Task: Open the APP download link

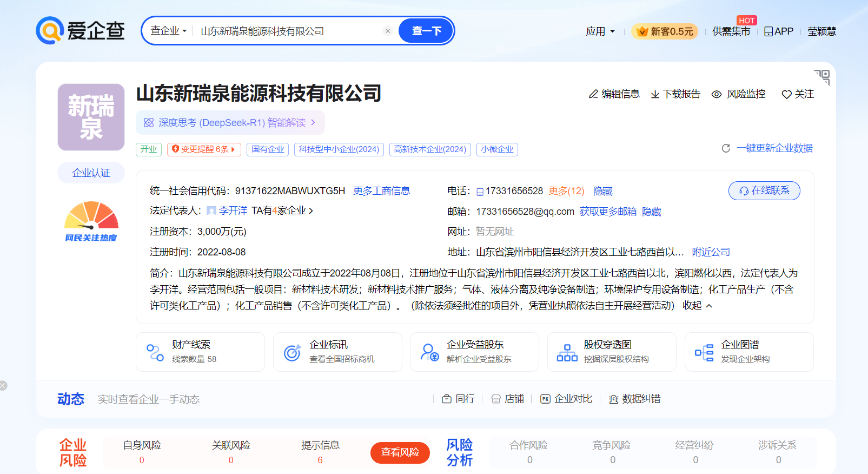Action: click(x=779, y=31)
